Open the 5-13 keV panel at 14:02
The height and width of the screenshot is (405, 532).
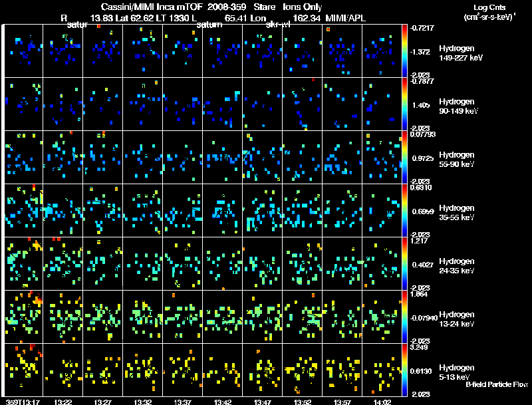tap(382, 370)
